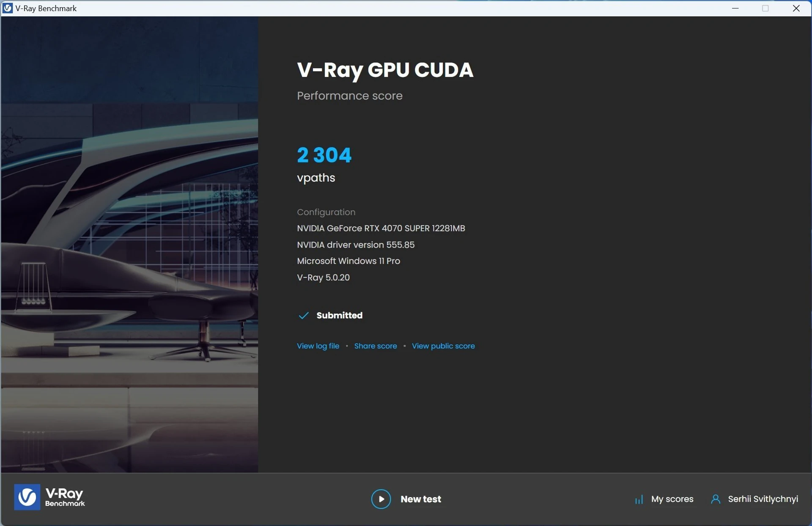Close the V-Ray Benchmark window
Screen dimensions: 812x526
(x=796, y=8)
